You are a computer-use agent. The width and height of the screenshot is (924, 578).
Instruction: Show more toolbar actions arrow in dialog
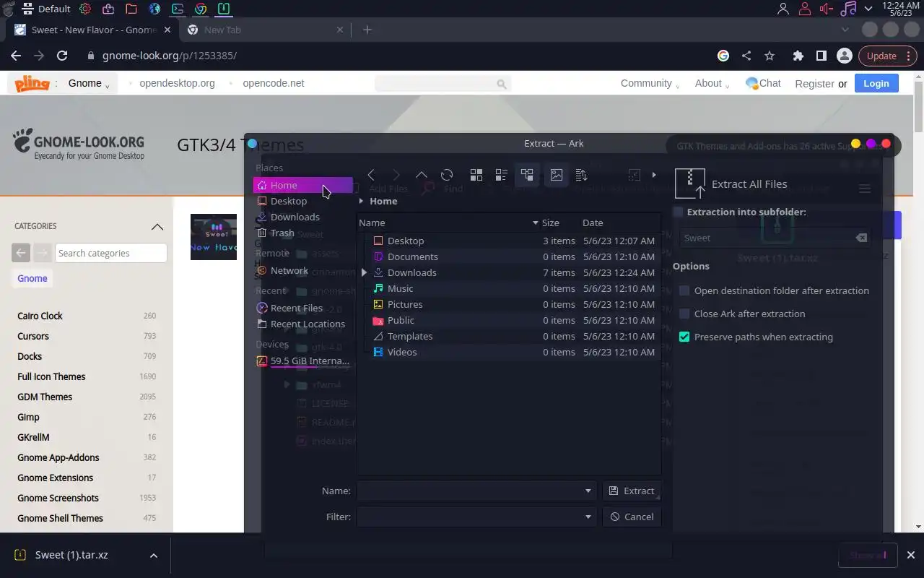pos(654,175)
